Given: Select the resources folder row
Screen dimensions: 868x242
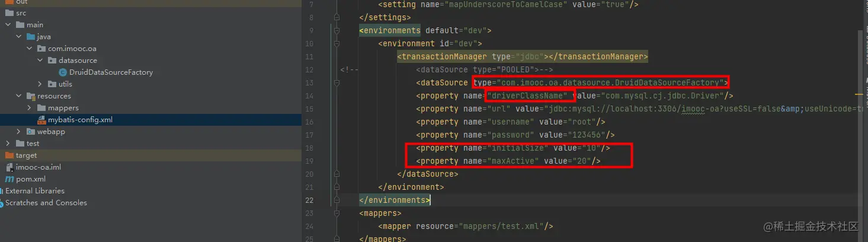Looking at the screenshot, I should (150, 96).
